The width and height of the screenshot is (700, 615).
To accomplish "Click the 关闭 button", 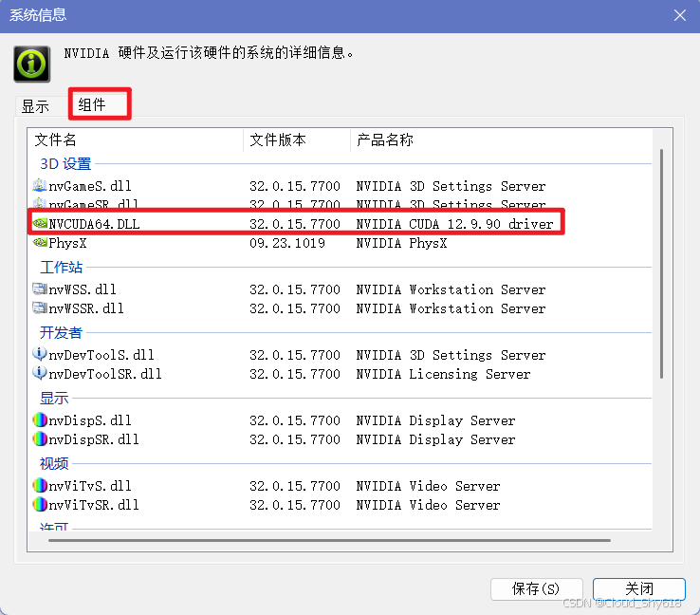I will [x=639, y=588].
